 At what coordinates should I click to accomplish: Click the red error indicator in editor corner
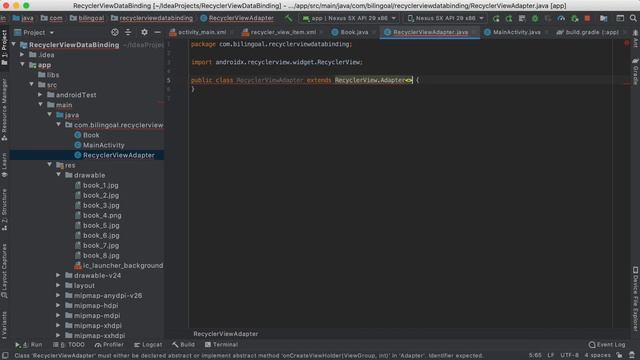pos(627,43)
